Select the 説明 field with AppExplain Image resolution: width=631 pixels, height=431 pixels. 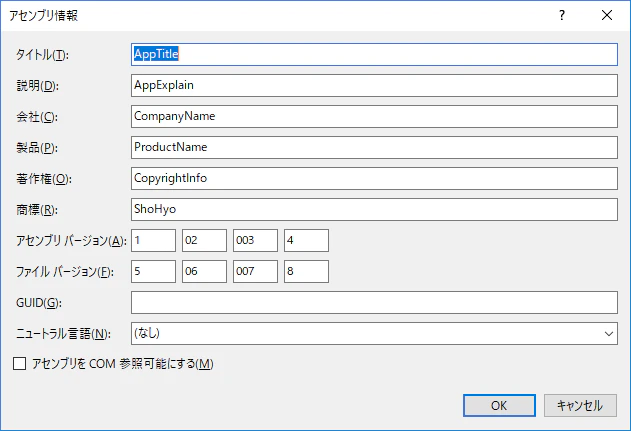coord(374,85)
